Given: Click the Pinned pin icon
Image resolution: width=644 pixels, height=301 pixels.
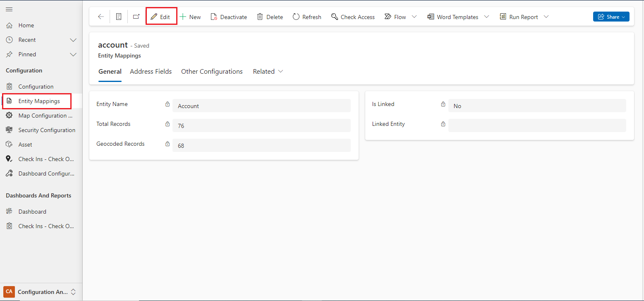Looking at the screenshot, I should (x=9, y=54).
